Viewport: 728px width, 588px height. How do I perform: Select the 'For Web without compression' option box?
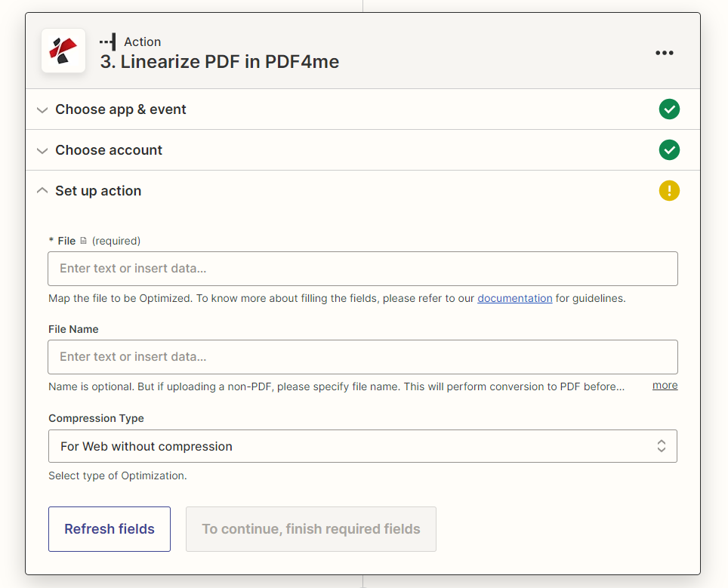coord(362,446)
